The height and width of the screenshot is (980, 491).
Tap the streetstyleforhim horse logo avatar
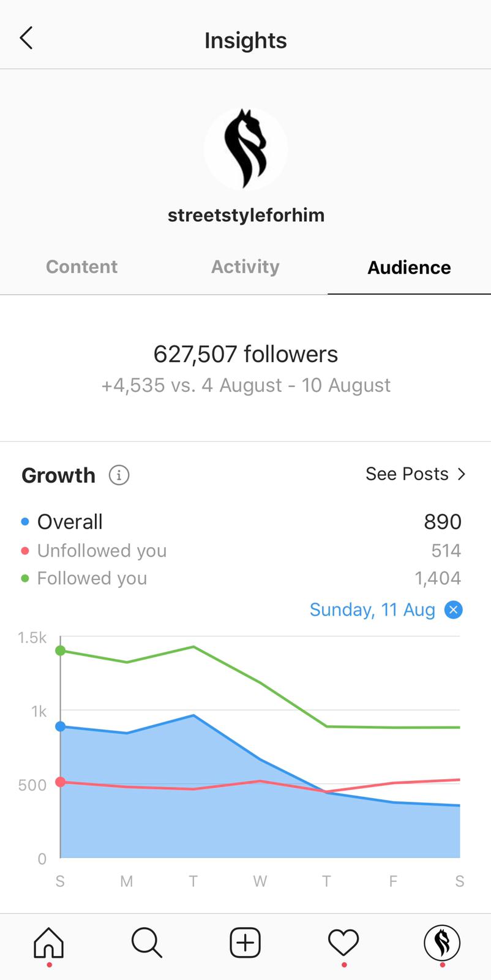[x=245, y=149]
